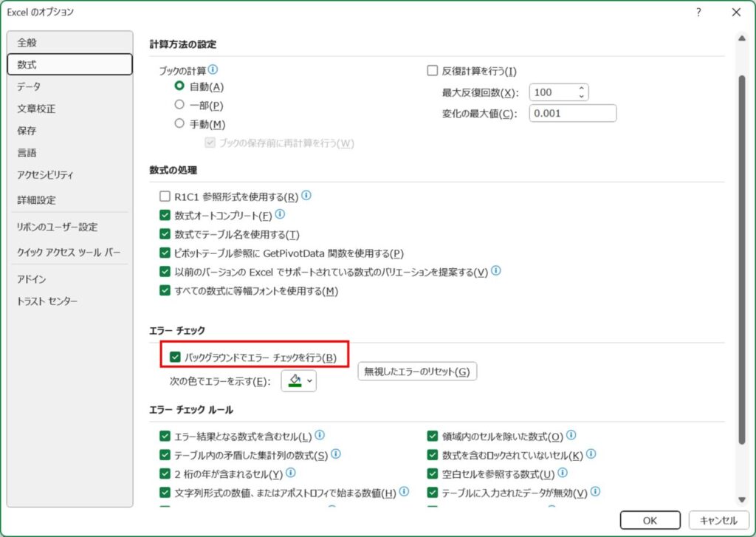
Task: Open 全般 options category
Action: tap(70, 42)
